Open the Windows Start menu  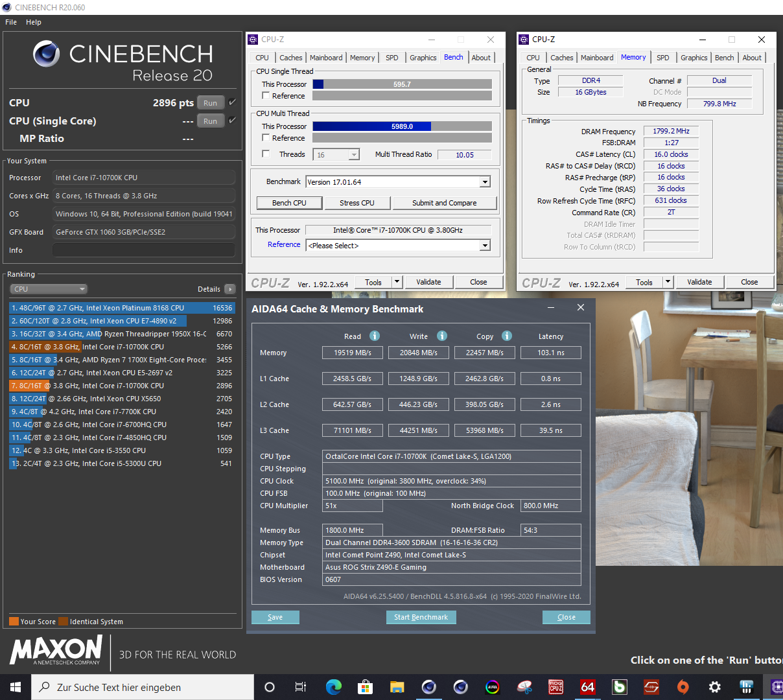[16, 687]
